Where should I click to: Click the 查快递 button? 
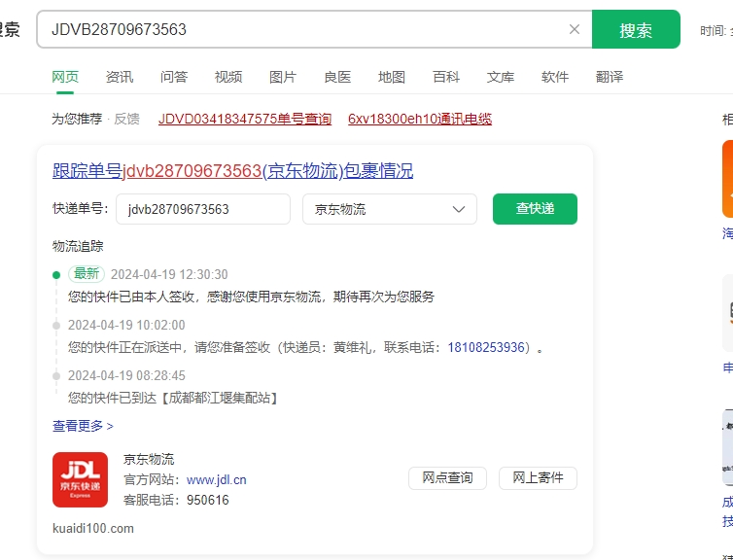click(x=535, y=208)
